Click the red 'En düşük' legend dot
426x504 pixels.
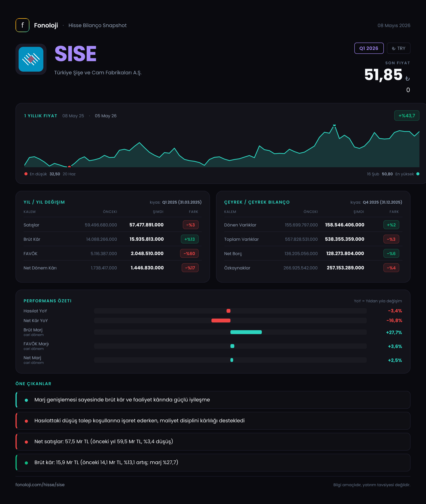click(26, 174)
